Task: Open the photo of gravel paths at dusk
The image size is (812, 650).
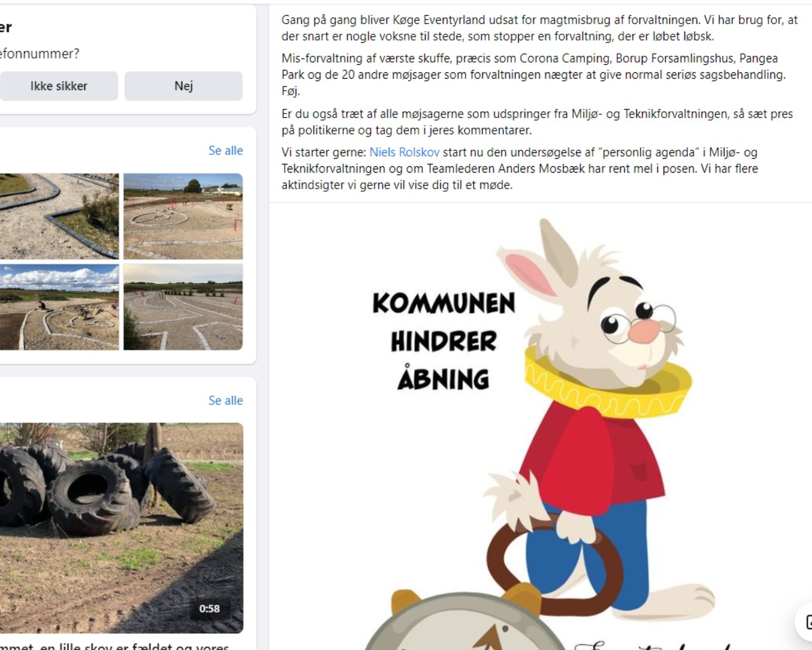Action: pyautogui.click(x=183, y=307)
